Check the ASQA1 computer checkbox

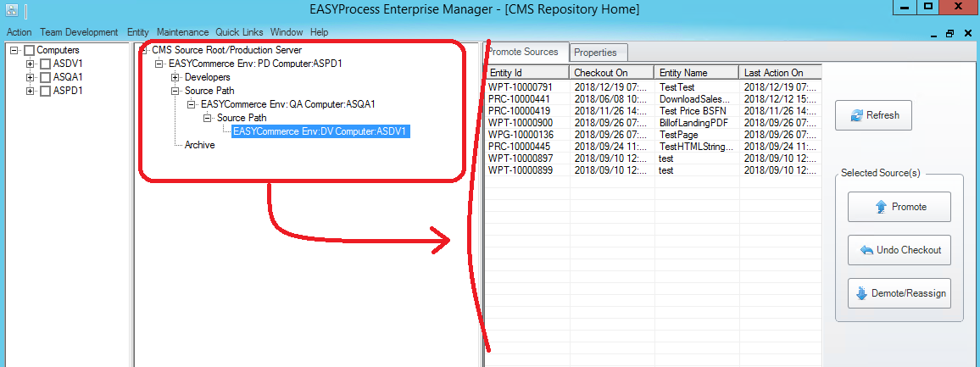coord(45,77)
